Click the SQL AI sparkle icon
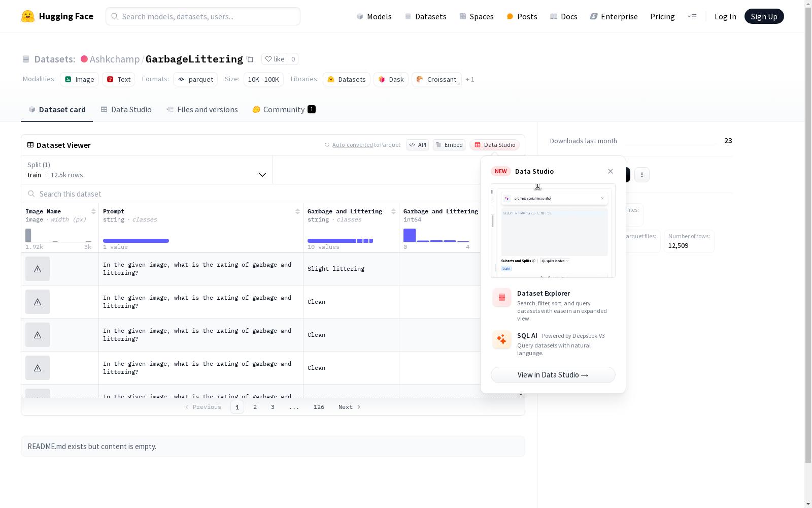 (x=502, y=339)
